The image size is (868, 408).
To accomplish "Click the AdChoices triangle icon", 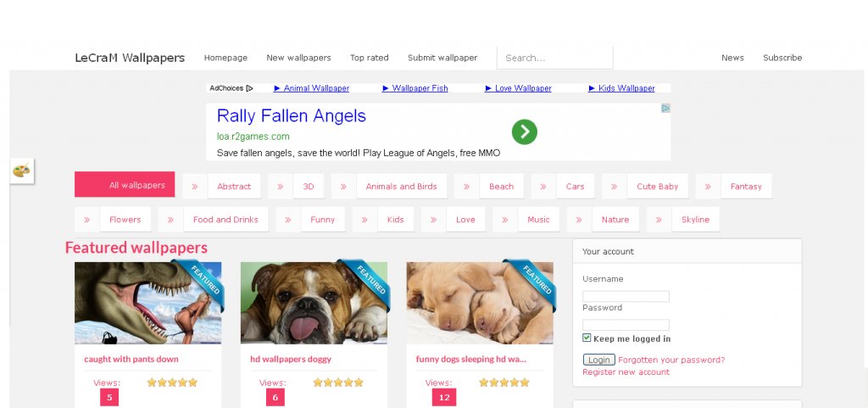I will point(249,88).
